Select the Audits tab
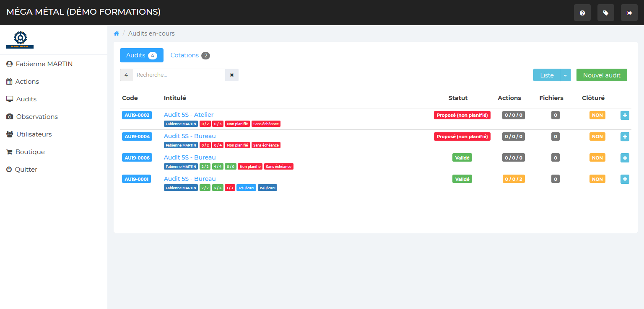 pos(141,55)
